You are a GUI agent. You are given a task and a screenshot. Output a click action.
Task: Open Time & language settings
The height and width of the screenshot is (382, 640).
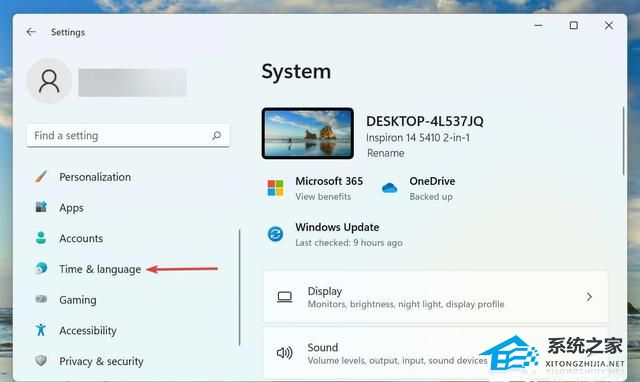[x=100, y=269]
